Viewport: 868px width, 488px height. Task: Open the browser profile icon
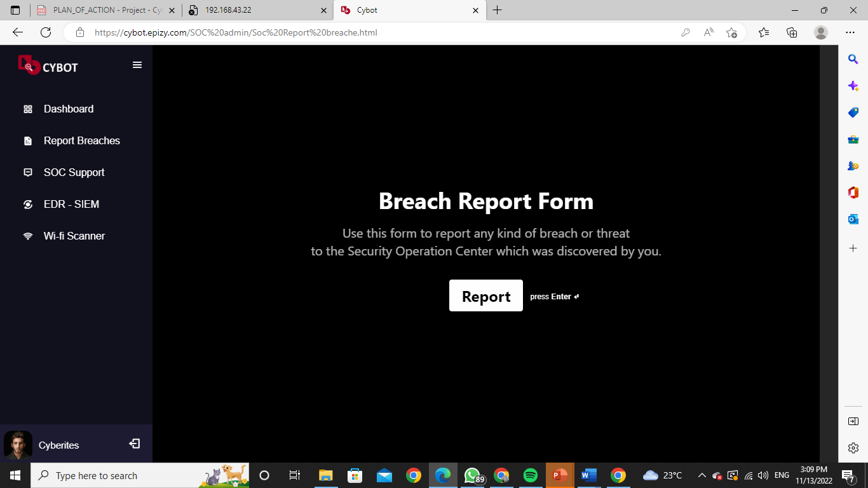click(x=821, y=32)
